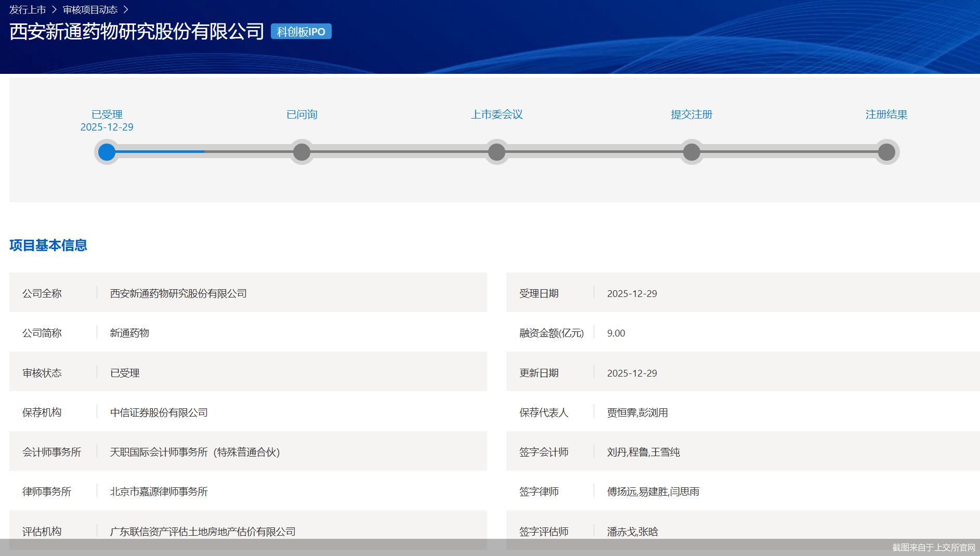This screenshot has height=556, width=980.
Task: Select the 上市委会议 milestone circle
Action: [496, 152]
